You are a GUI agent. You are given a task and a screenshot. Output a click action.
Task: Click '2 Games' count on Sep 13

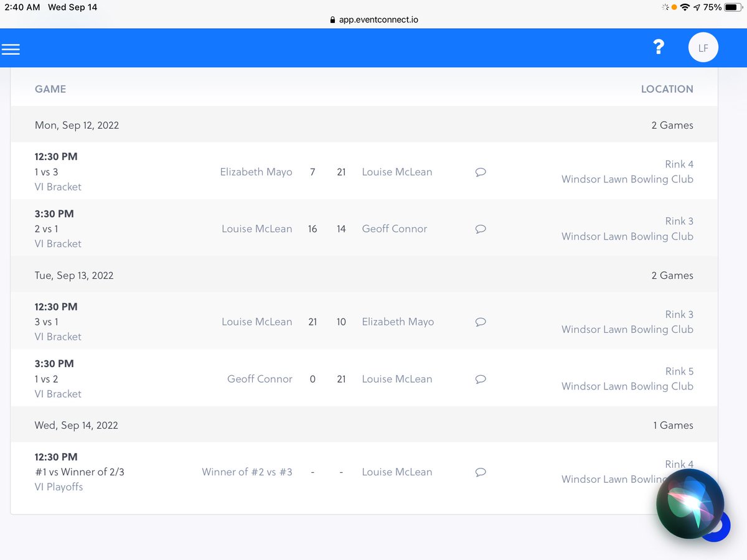(x=672, y=275)
